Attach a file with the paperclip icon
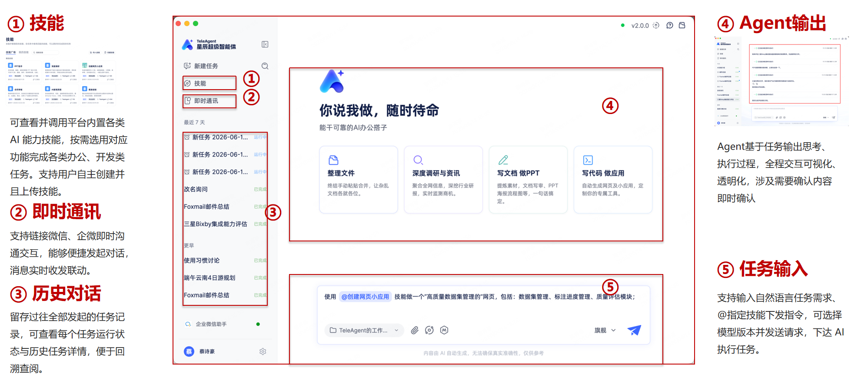 click(415, 331)
